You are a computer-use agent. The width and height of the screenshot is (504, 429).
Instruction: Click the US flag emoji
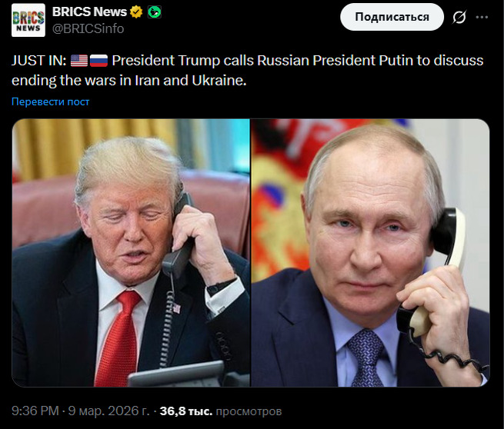tap(79, 61)
